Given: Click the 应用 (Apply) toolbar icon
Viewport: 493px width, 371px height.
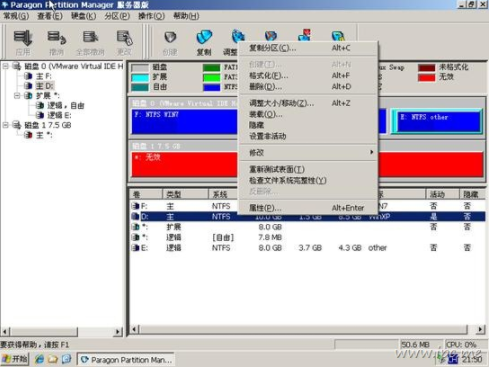Looking at the screenshot, I should tap(23, 43).
